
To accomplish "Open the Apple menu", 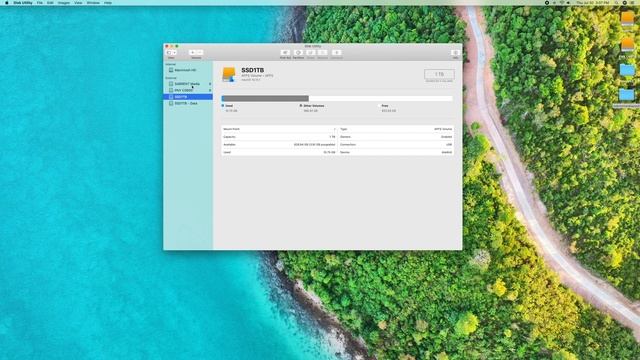I will click(x=7, y=3).
